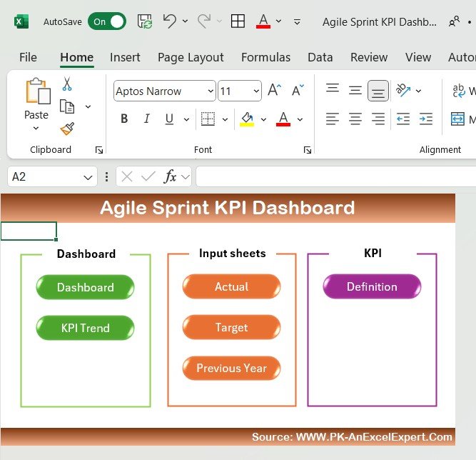
Task: Toggle Italic formatting
Action: [147, 119]
